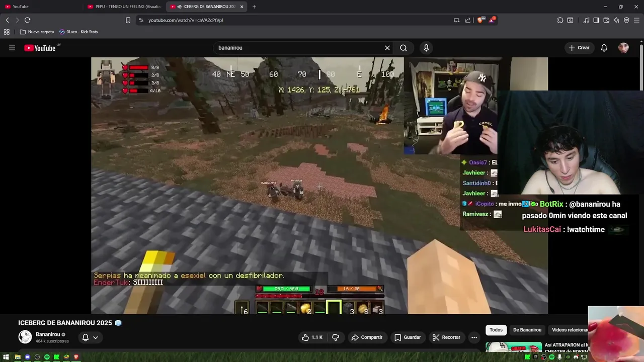Open Brave Shields lion icon
The height and width of the screenshot is (362, 644).
coord(480,20)
